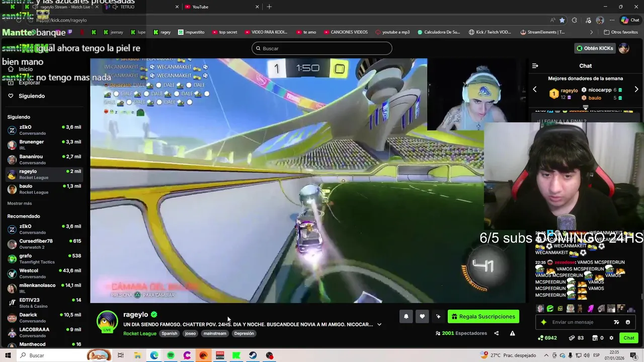Switch to the YouTube browser tab
Image resolution: width=644 pixels, height=362 pixels.
[221, 7]
